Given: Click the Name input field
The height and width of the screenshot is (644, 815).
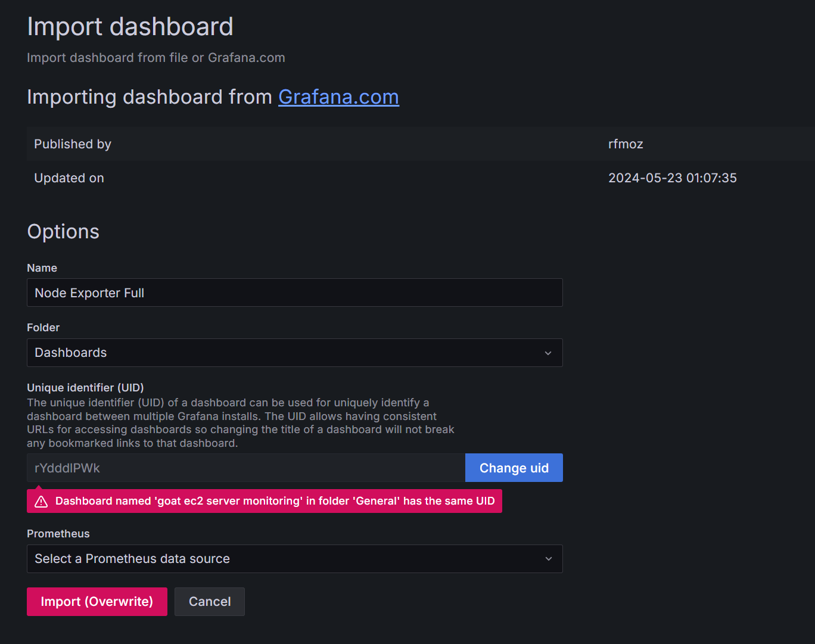Looking at the screenshot, I should coord(295,293).
